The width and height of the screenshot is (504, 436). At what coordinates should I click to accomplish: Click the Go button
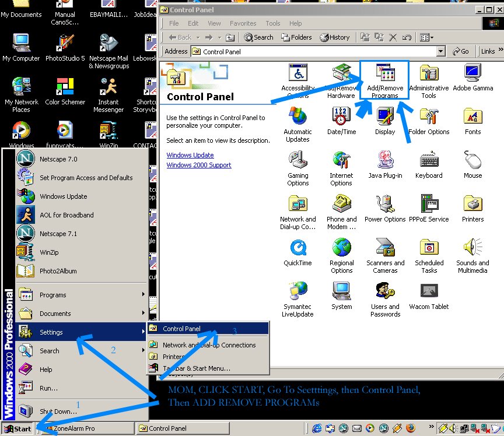(460, 51)
